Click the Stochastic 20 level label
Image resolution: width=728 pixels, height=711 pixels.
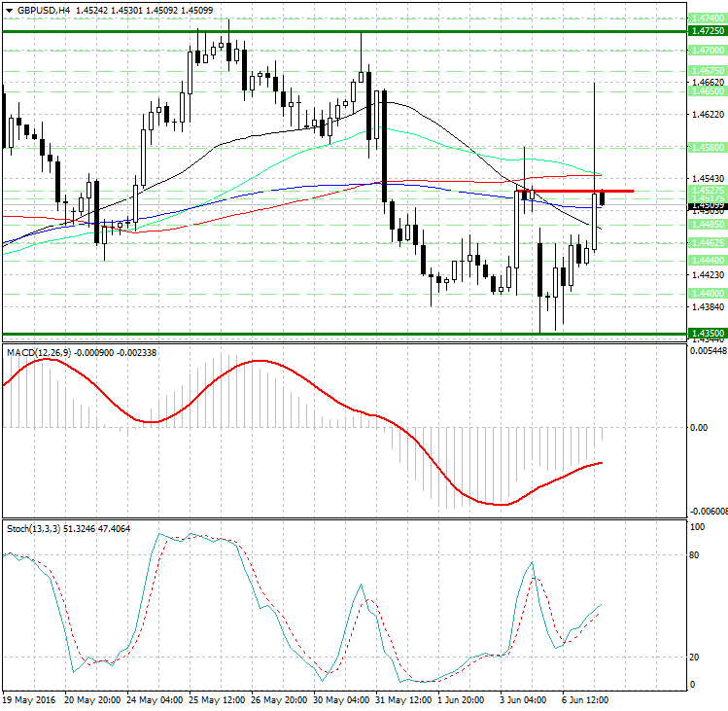tap(695, 658)
